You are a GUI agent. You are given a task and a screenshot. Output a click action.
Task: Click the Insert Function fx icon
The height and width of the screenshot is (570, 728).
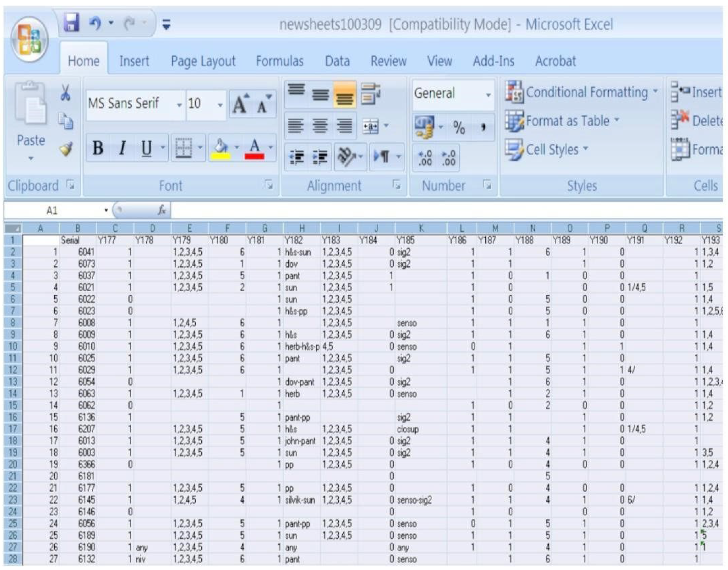pos(162,210)
